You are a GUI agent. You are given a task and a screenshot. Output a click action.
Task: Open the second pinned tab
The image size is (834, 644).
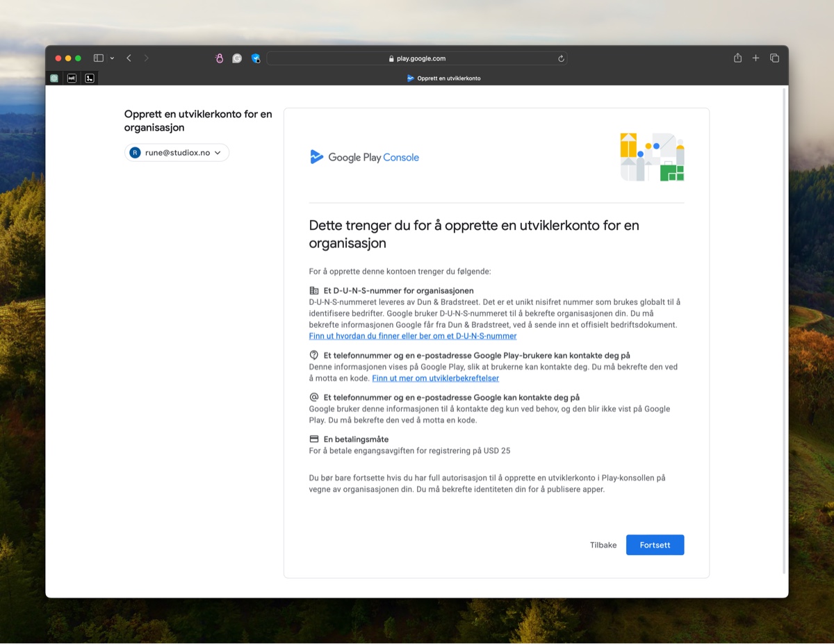click(x=72, y=79)
